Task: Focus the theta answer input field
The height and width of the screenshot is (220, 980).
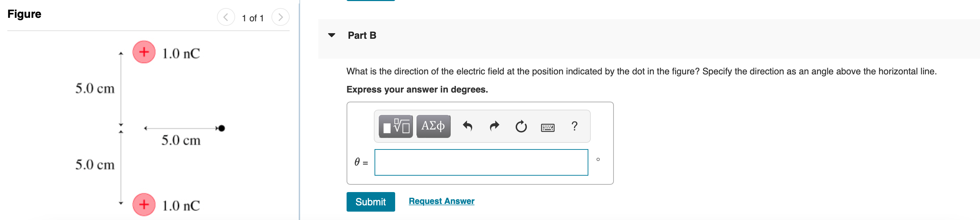Action: click(x=481, y=162)
